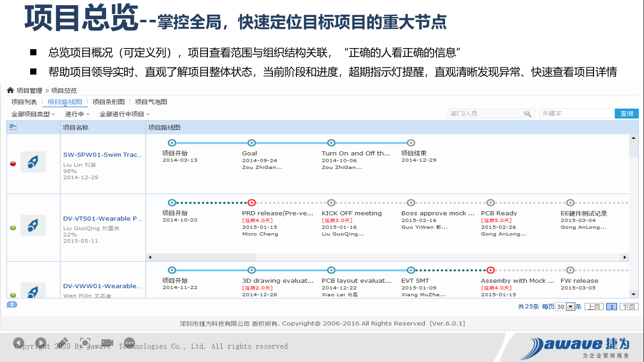Expand the 全部项目类型 dropdown
This screenshot has width=644, height=362.
pos(33,114)
